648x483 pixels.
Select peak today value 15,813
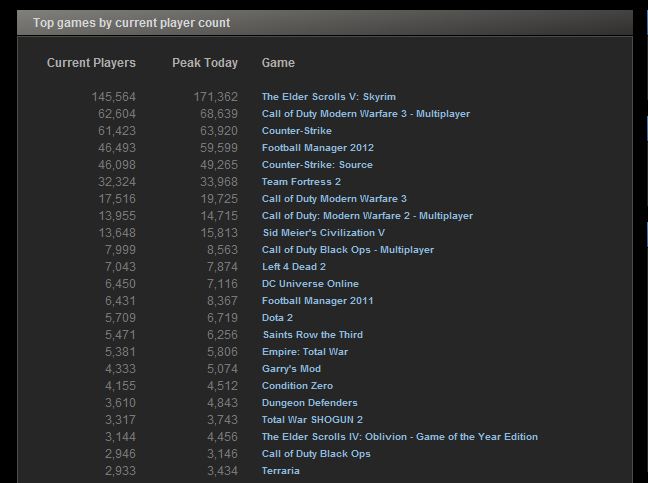click(219, 233)
